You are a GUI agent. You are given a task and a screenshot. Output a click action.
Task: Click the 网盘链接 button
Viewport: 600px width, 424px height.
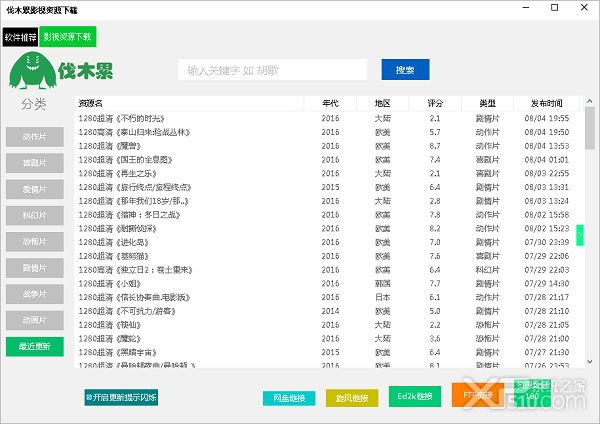pos(289,398)
